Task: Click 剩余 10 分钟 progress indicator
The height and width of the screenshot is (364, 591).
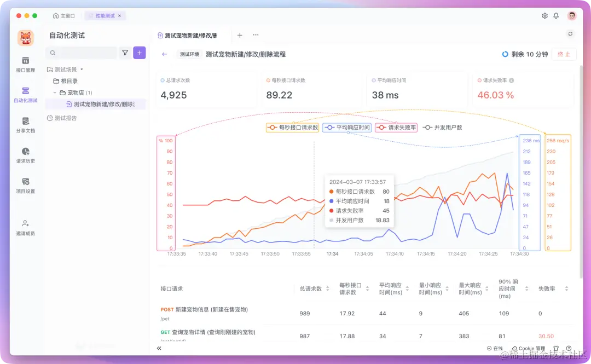Action: click(x=525, y=54)
